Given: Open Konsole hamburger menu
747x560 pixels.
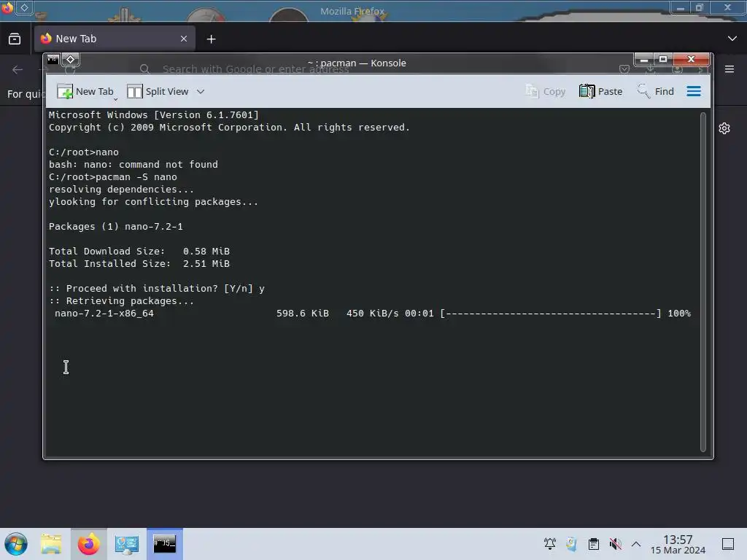Looking at the screenshot, I should coord(694,91).
